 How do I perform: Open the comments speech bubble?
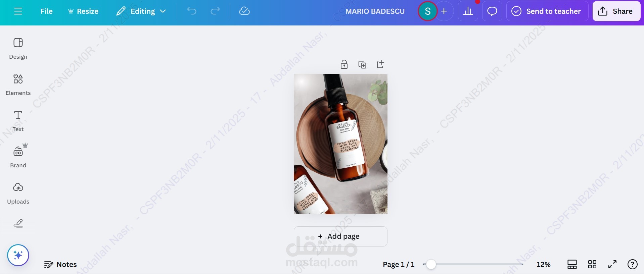[x=492, y=11]
